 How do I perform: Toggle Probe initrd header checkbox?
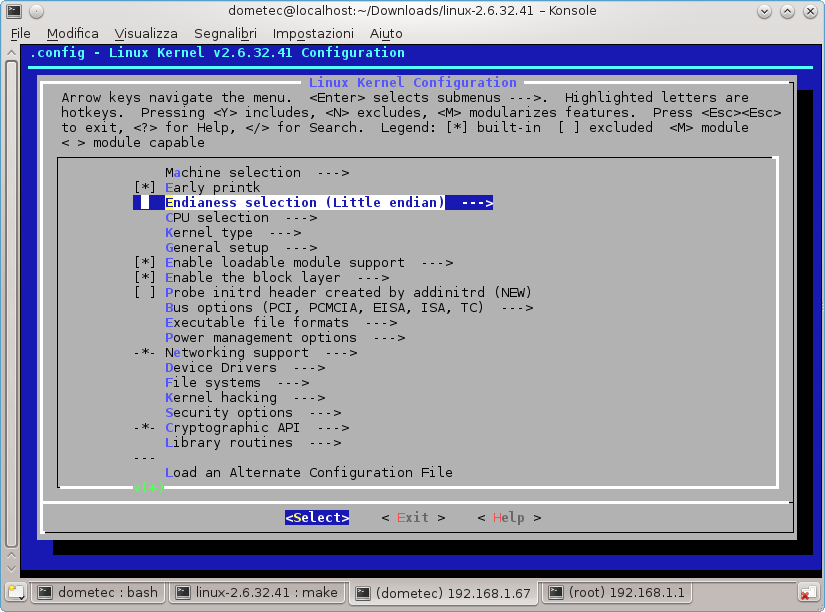(x=144, y=293)
